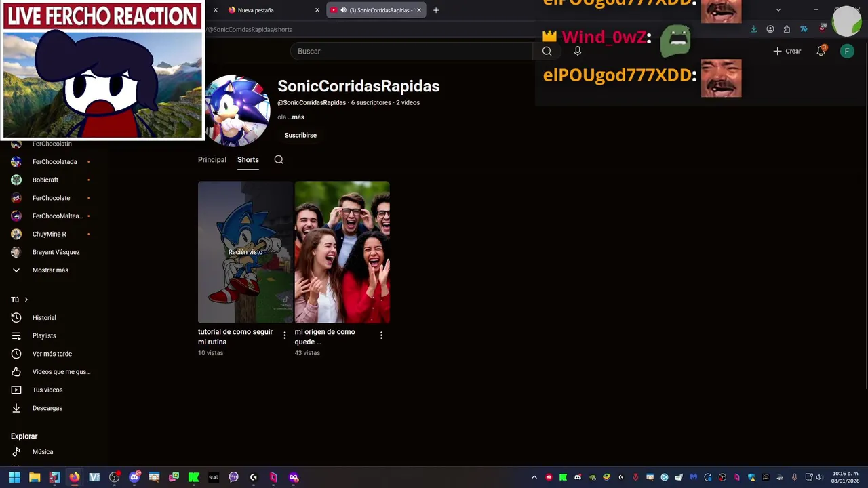Click the Buscar search field
Screen dimensions: 868x488
[x=413, y=51]
